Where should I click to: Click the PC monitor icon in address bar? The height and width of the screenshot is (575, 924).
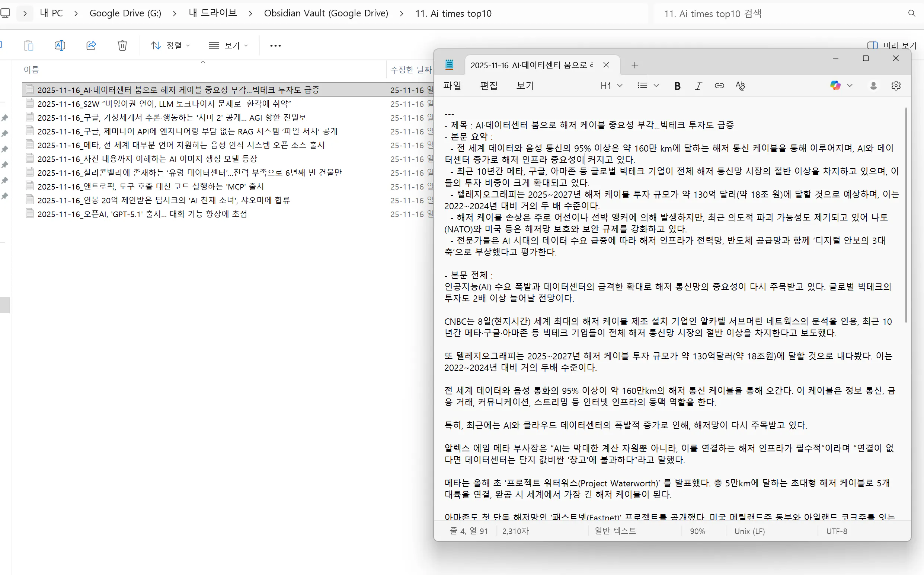(x=5, y=13)
